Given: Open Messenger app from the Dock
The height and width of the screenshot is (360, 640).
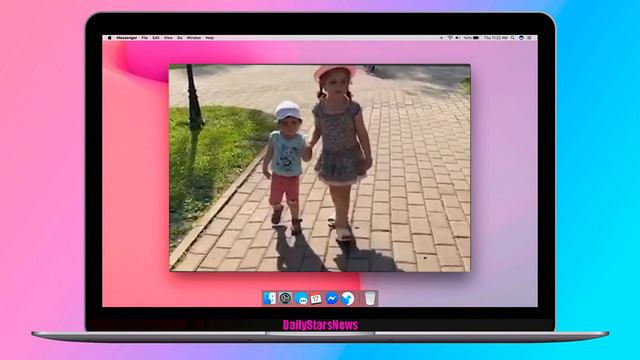Looking at the screenshot, I should coord(332,298).
